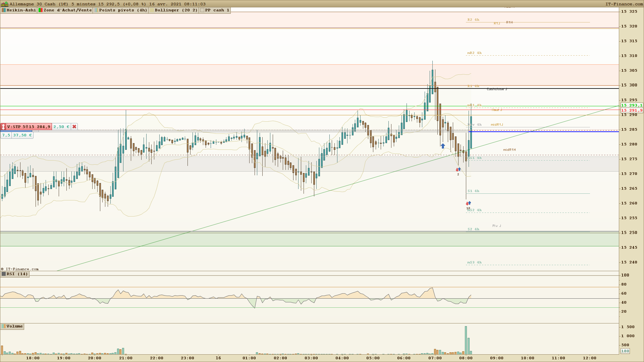The height and width of the screenshot is (362, 644).
Task: Toggle the PP cash 1 checkbox
Action: [202, 10]
